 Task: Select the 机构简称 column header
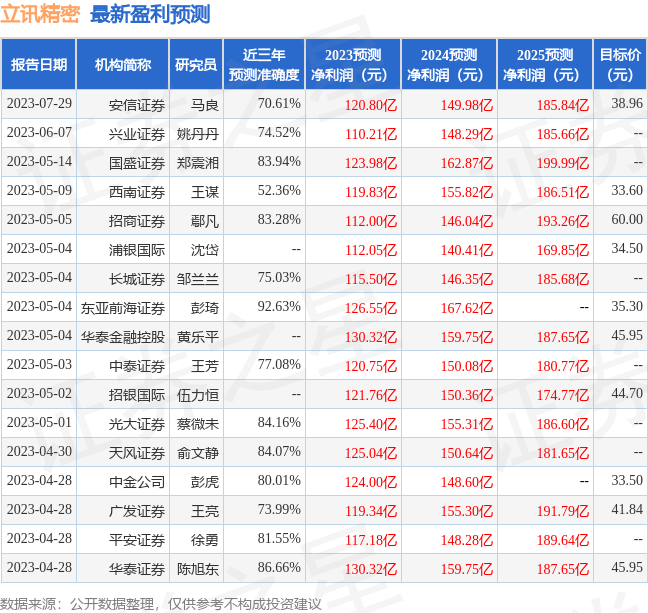[123, 64]
